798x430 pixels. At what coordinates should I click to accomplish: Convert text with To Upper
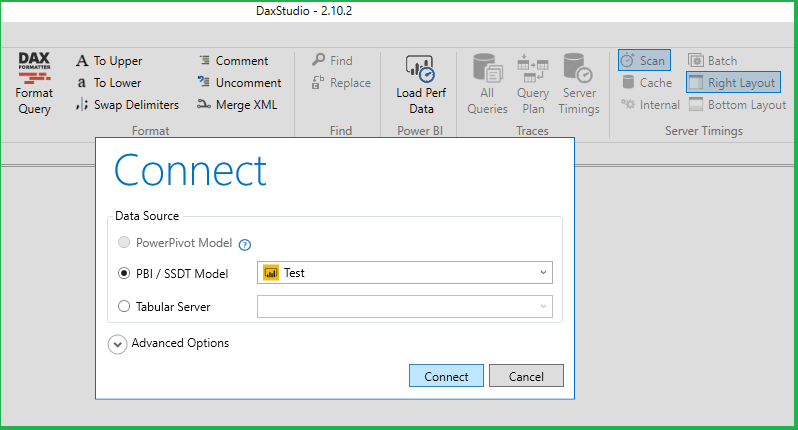click(x=109, y=61)
